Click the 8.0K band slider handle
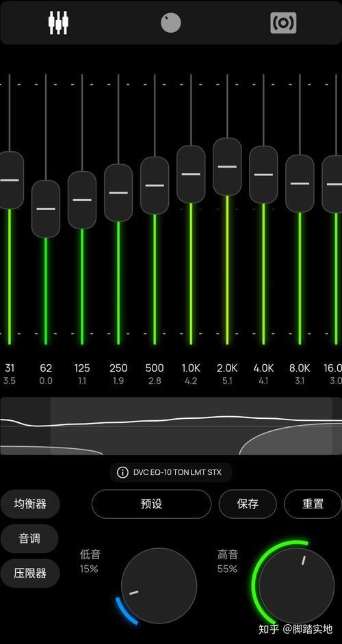The height and width of the screenshot is (644, 342). click(300, 183)
